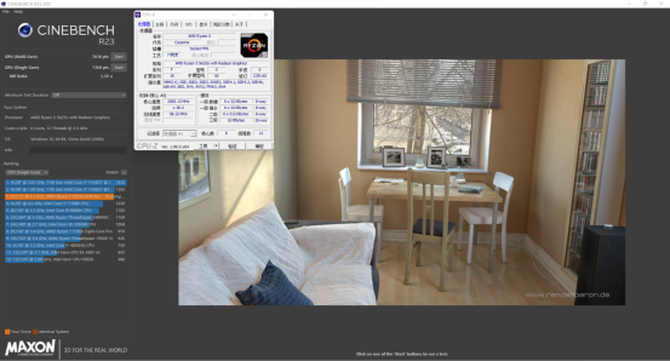
Task: Select the highlighted Ryzen 5 5625U ranking entry
Action: tap(65, 197)
